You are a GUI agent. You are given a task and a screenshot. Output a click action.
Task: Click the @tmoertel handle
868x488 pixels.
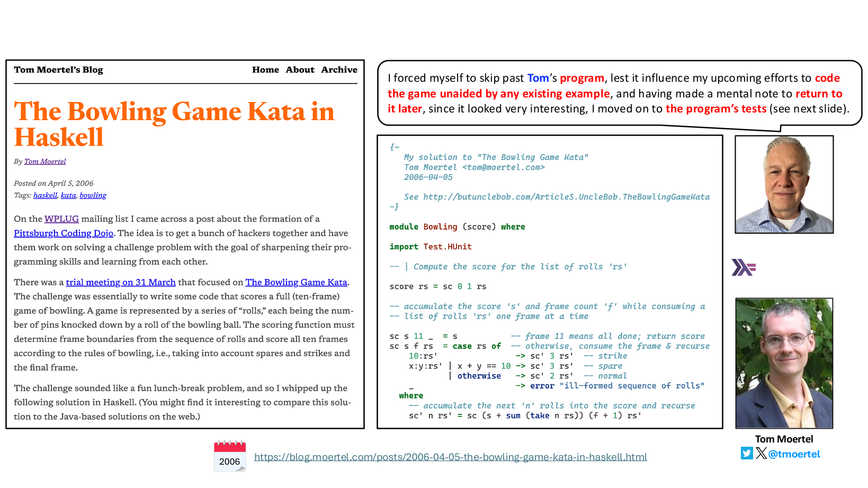point(794,454)
